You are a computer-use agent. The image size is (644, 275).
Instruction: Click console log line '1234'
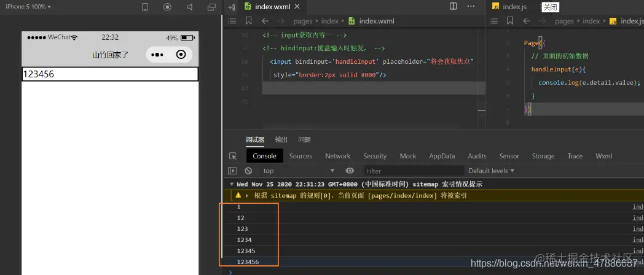(x=245, y=239)
